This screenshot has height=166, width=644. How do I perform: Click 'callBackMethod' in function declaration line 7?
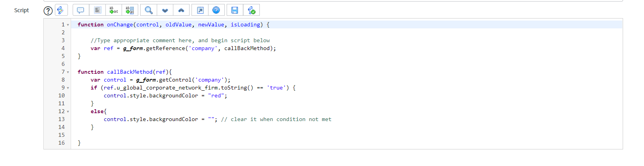(x=130, y=72)
